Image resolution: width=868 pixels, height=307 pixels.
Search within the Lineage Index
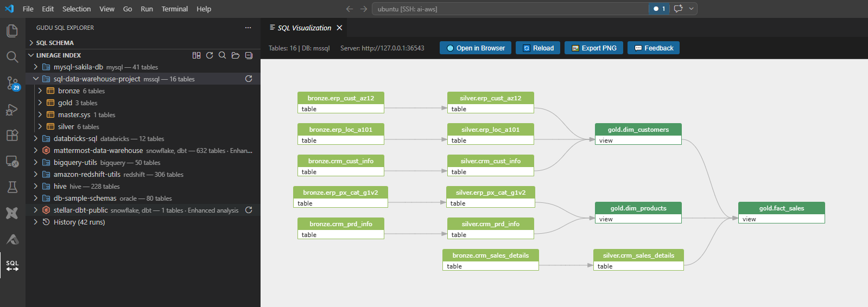pyautogui.click(x=223, y=55)
